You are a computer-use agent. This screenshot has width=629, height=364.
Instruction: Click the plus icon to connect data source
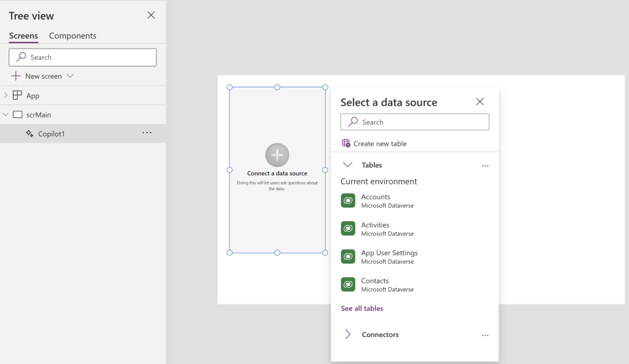pos(277,155)
